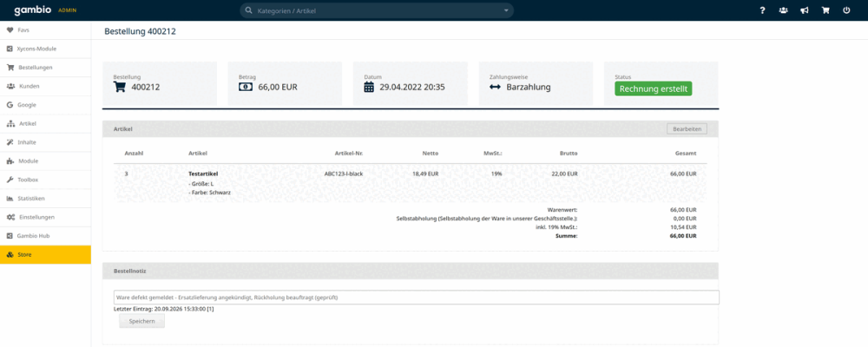Open the search category dropdown arrow
The image size is (868, 347).
click(506, 10)
